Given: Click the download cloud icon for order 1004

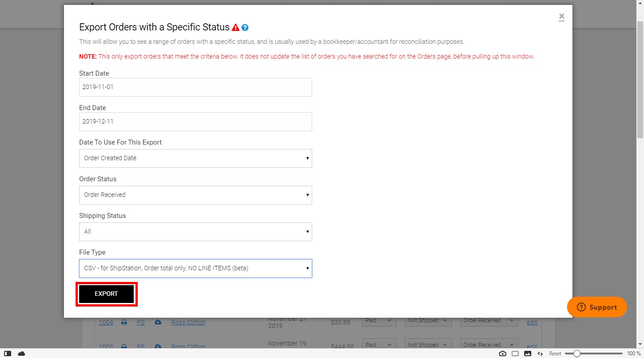Looking at the screenshot, I should pos(158,322).
